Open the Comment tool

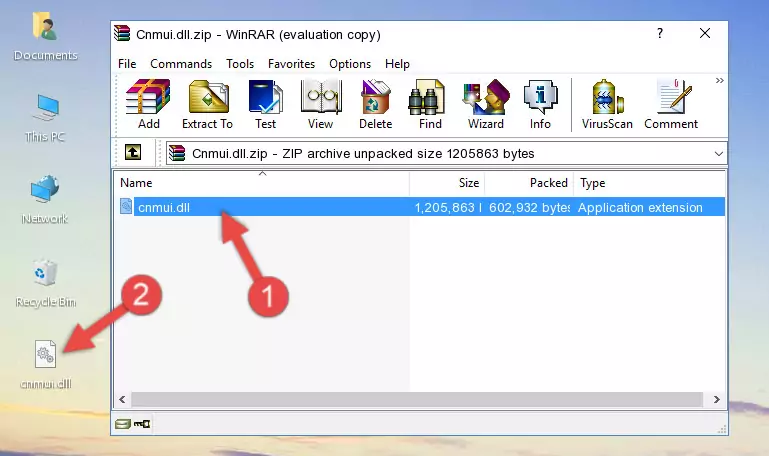671,104
